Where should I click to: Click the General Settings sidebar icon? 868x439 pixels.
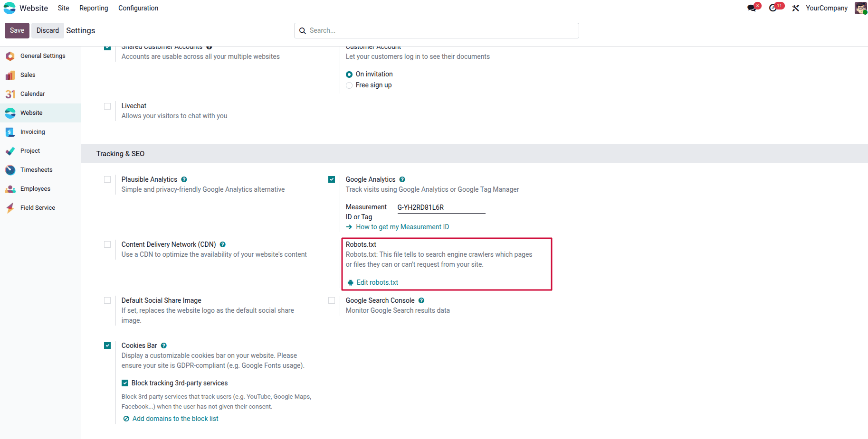[x=10, y=56]
